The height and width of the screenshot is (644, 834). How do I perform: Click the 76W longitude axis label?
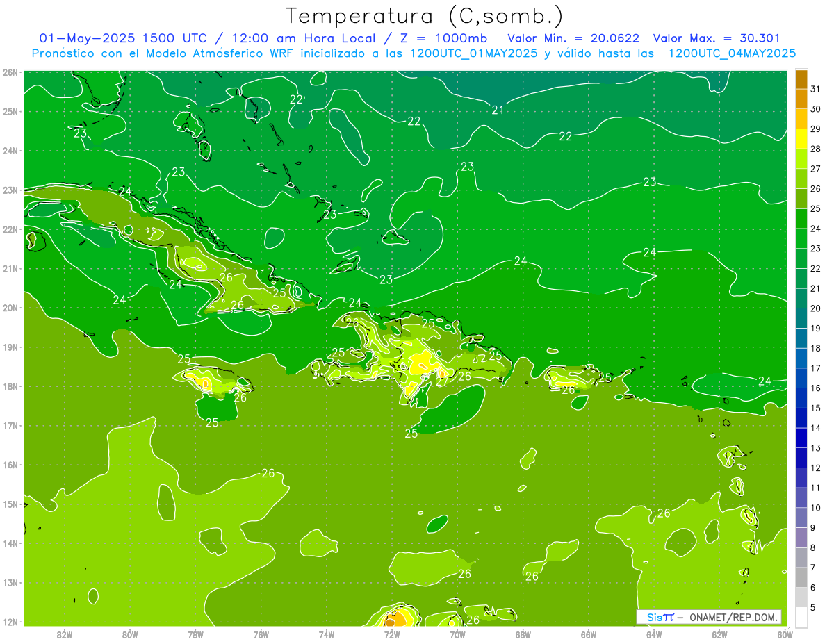tap(261, 634)
